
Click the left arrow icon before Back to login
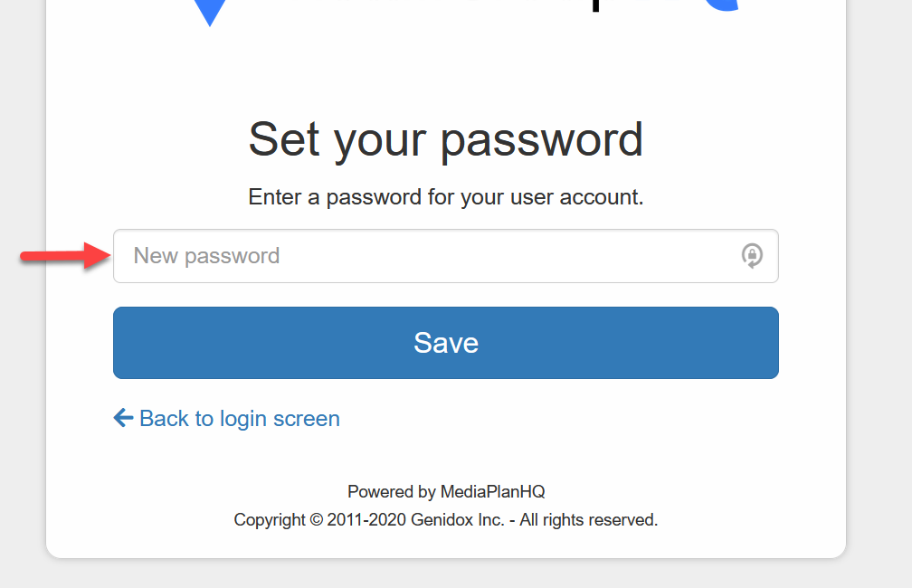click(123, 418)
